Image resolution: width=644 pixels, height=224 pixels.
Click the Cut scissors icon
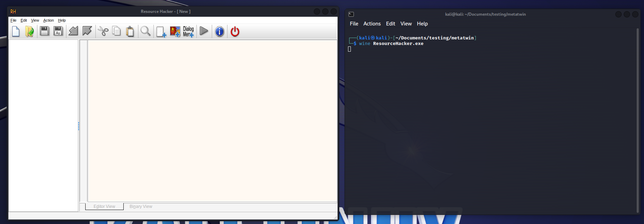[103, 31]
